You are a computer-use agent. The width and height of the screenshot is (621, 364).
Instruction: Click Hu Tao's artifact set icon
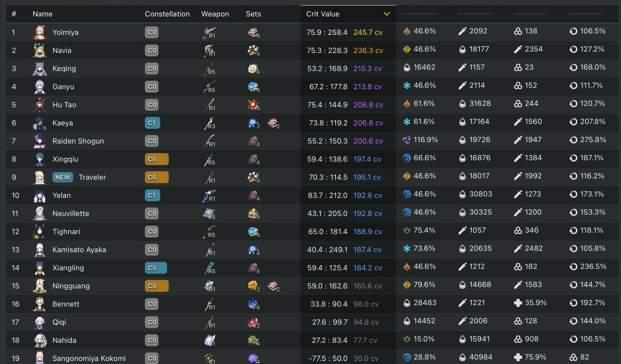click(253, 105)
